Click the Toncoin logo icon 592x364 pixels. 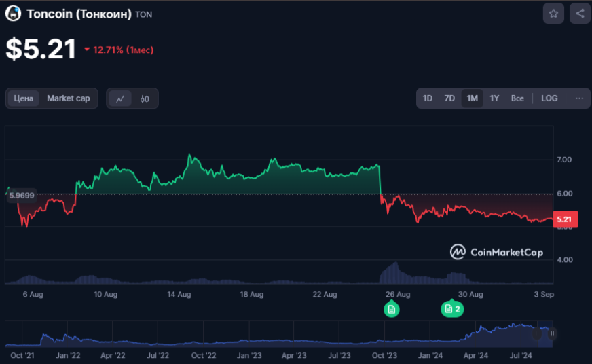[x=13, y=14]
